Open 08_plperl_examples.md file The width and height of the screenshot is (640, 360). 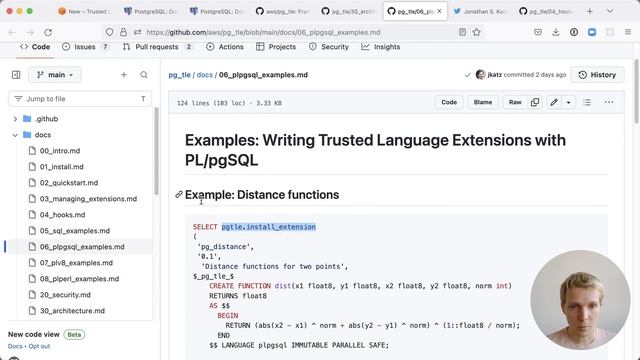[79, 279]
